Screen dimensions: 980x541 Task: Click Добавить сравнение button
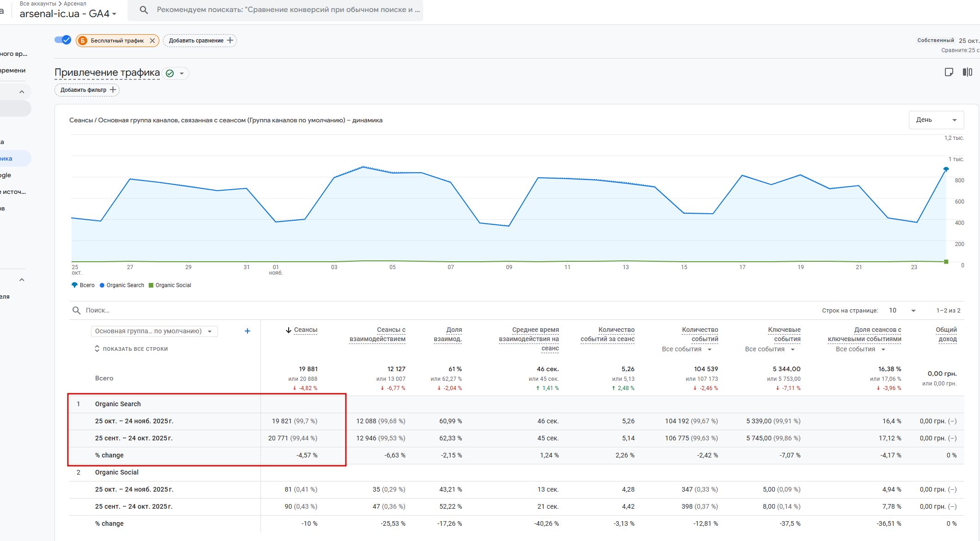(x=200, y=41)
